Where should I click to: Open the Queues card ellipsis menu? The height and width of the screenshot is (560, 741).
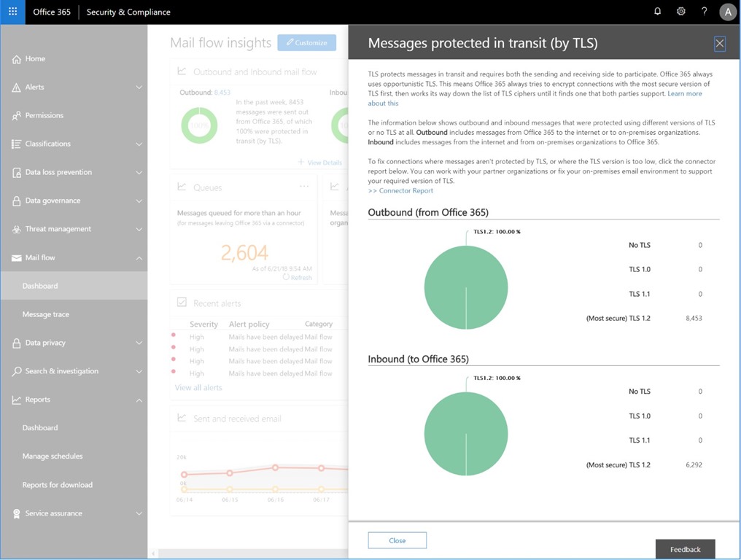click(304, 186)
